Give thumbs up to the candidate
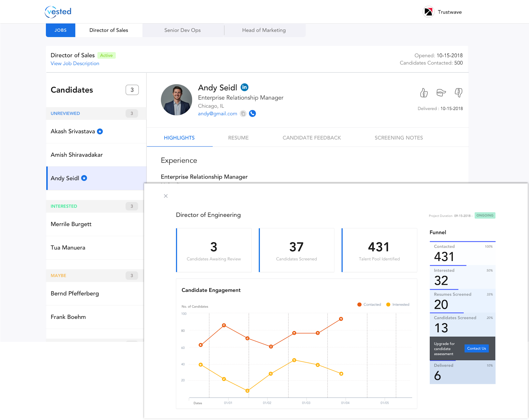The height and width of the screenshot is (420, 529). [x=424, y=93]
